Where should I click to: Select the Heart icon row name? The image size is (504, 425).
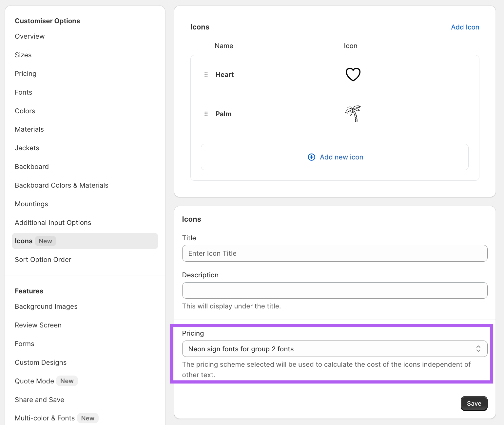coord(224,75)
